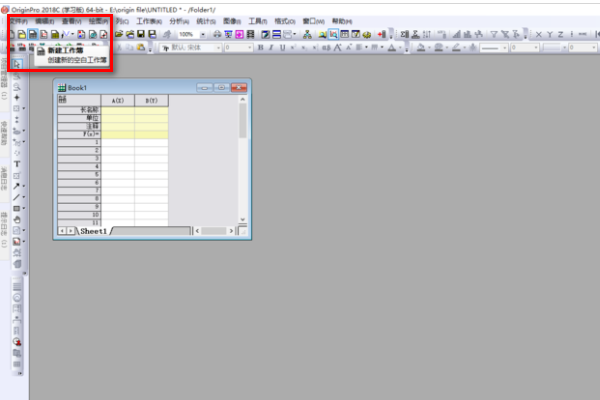Open the 工具 (Tools) menu
The width and height of the screenshot is (600, 400).
coord(258,21)
